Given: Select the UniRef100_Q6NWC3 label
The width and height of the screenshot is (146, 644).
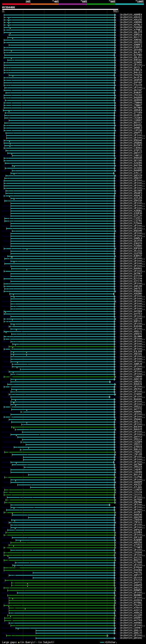Looking at the screenshot, I should coord(131,128).
